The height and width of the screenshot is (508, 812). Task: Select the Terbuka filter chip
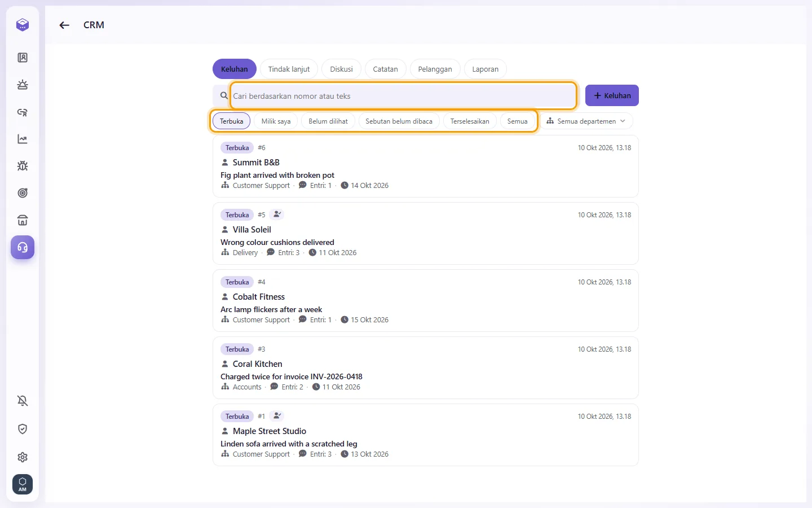point(232,121)
